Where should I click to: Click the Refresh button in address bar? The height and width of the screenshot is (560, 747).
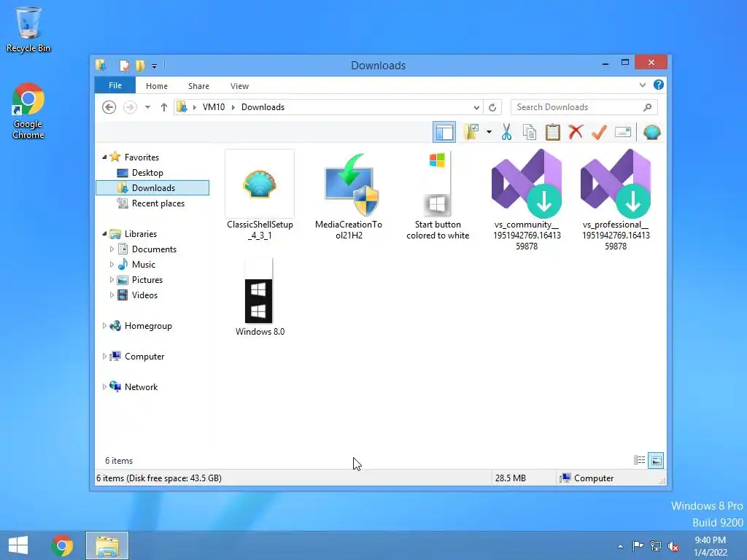pyautogui.click(x=492, y=108)
